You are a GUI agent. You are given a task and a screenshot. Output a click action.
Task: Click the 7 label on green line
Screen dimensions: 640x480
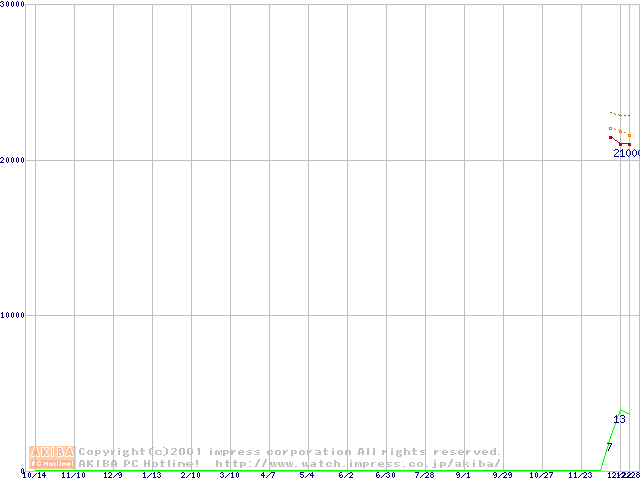pos(609,446)
